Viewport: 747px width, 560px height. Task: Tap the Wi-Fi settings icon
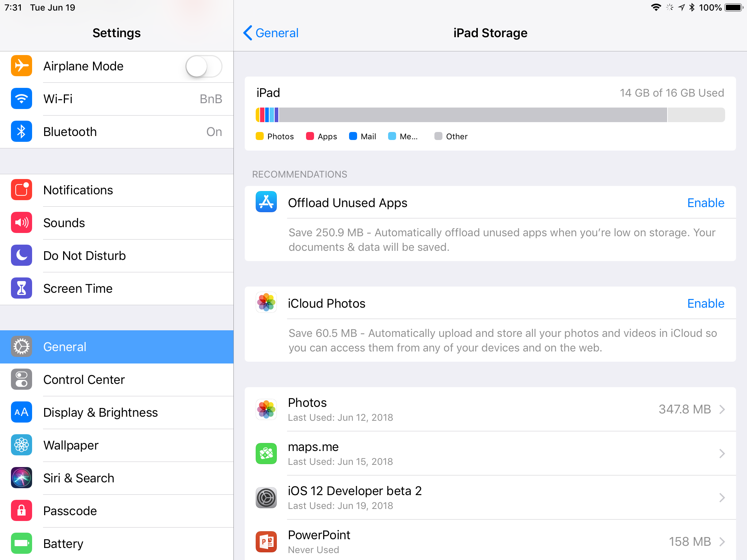(x=22, y=99)
